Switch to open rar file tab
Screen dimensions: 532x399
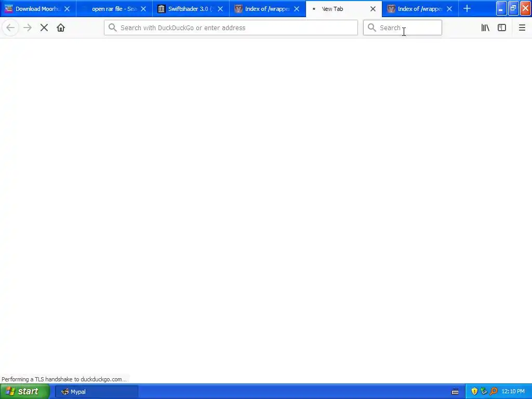point(114,9)
